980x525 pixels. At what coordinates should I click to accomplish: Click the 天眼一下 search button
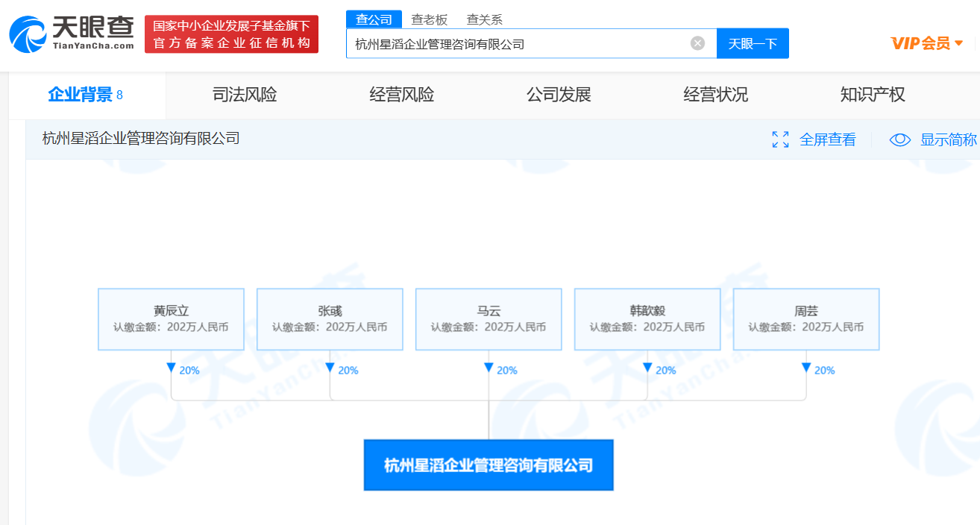(x=753, y=43)
